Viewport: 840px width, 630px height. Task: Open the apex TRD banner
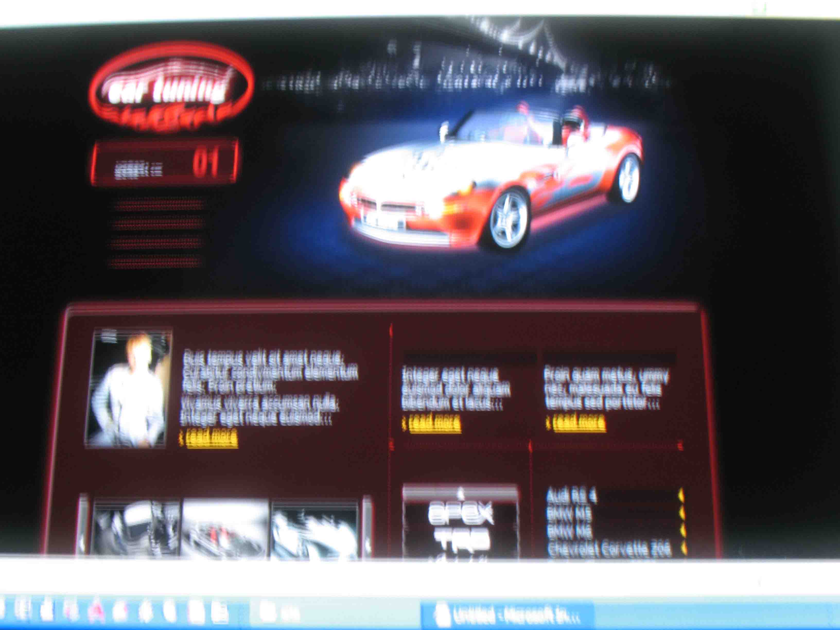(460, 523)
